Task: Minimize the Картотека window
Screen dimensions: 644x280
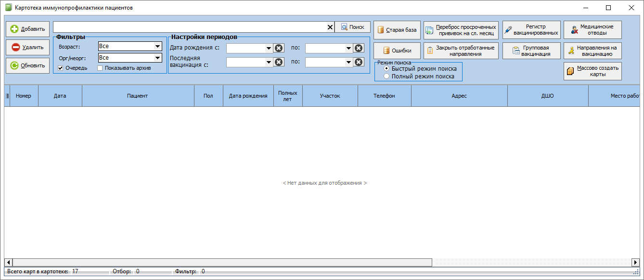Action: coord(586,8)
